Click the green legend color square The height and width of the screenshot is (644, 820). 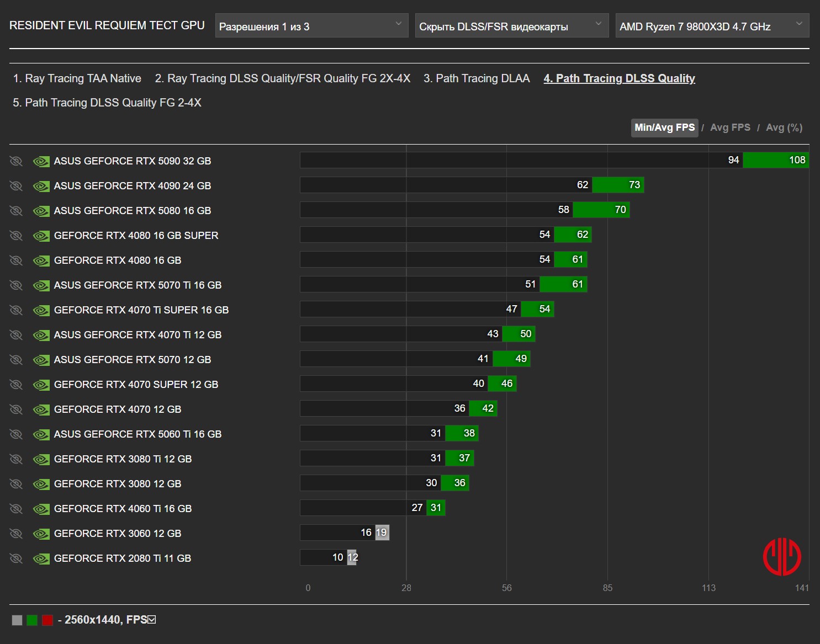(32, 620)
